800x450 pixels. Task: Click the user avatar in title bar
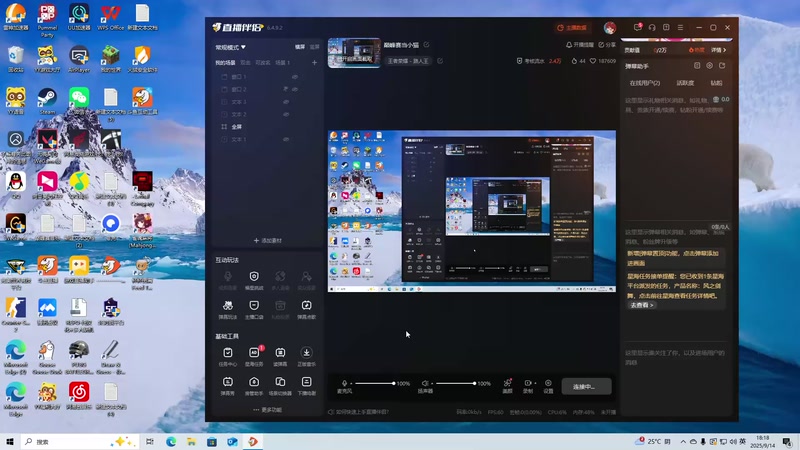pos(610,28)
